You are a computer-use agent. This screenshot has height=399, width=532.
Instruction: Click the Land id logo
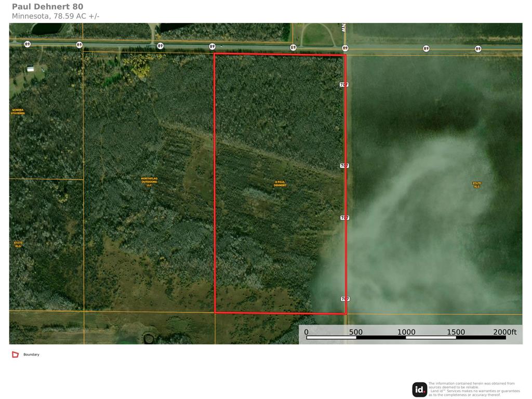point(420,390)
